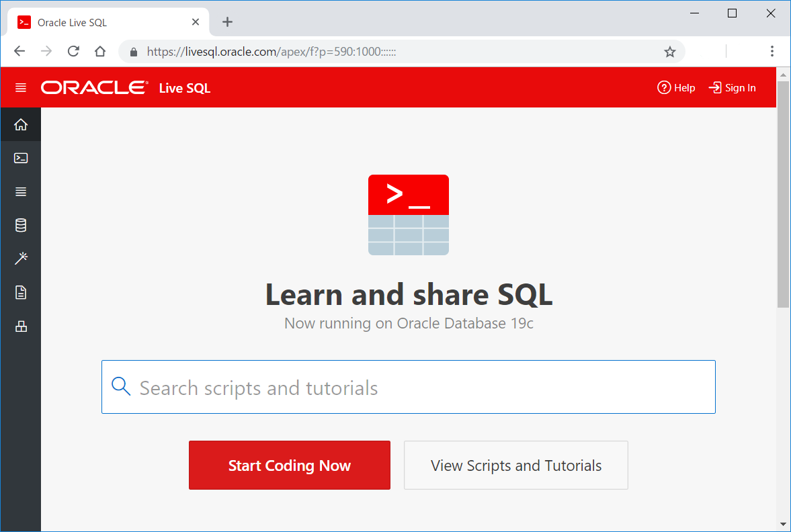The image size is (791, 532).
Task: Open the Design tool icon at sidebar bottom
Action: click(20, 326)
